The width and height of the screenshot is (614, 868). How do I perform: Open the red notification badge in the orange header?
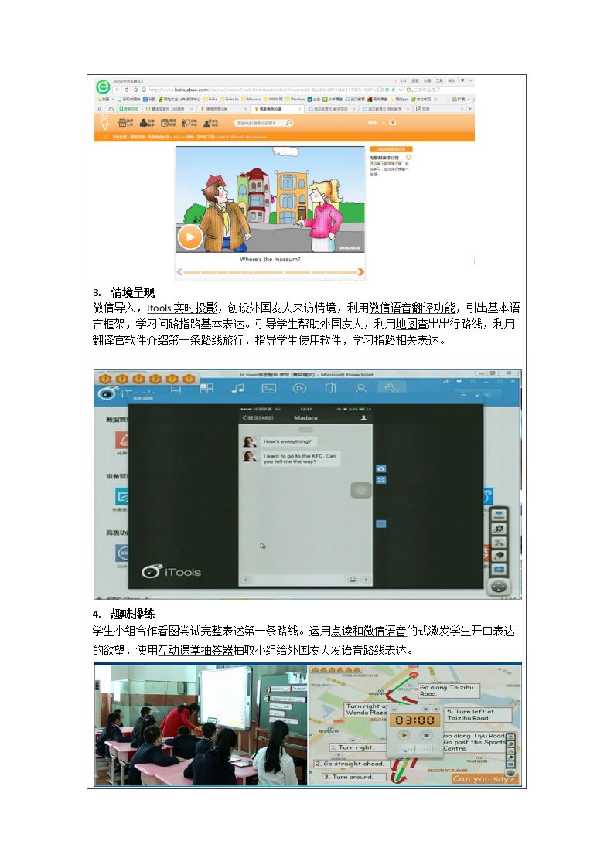tap(393, 122)
